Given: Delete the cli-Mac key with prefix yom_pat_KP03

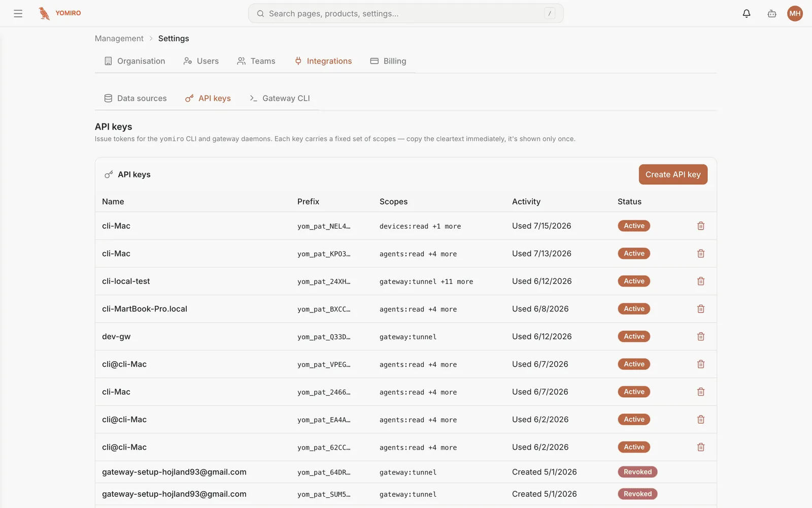Looking at the screenshot, I should click(701, 253).
